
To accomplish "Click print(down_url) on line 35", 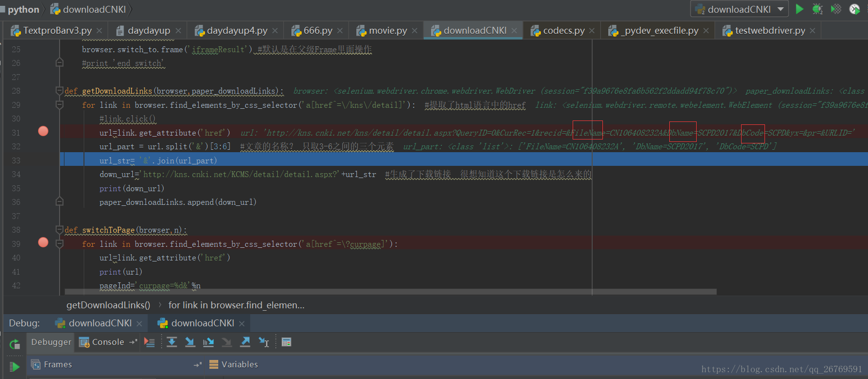I will 132,188.
